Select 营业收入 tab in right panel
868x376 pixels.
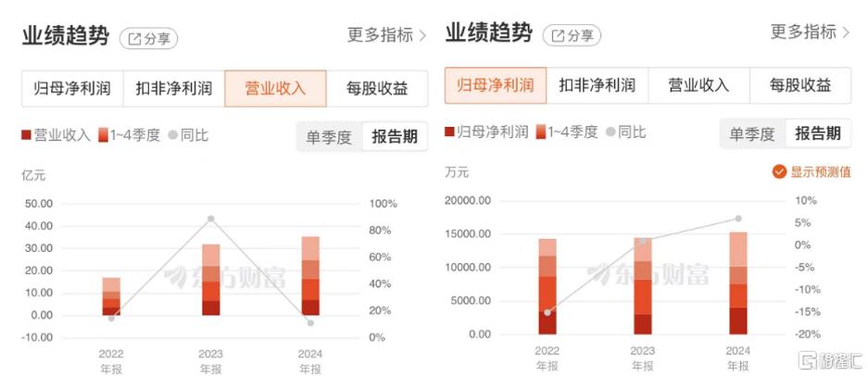pyautogui.click(x=698, y=85)
